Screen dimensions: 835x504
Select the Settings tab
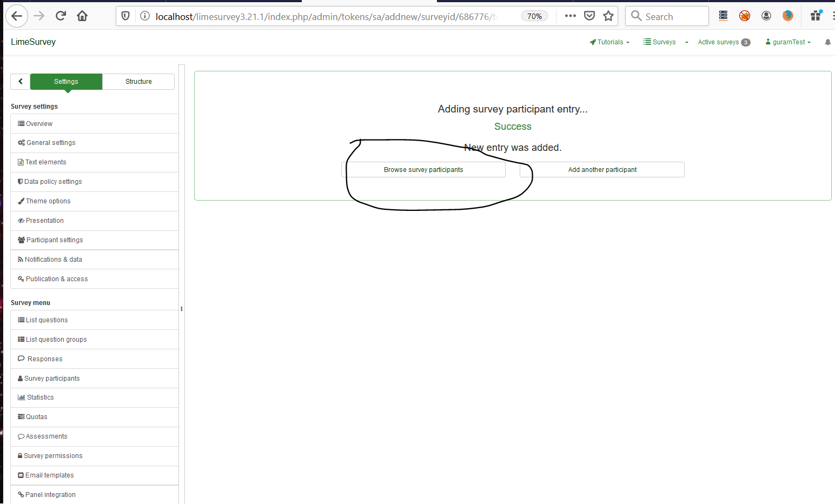[66, 82]
